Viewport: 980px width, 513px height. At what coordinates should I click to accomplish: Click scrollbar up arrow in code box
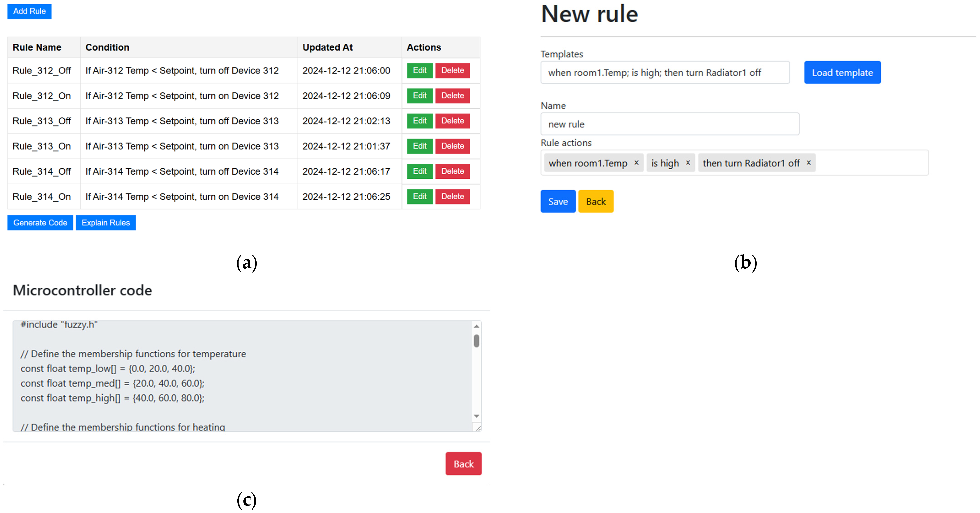pos(476,326)
